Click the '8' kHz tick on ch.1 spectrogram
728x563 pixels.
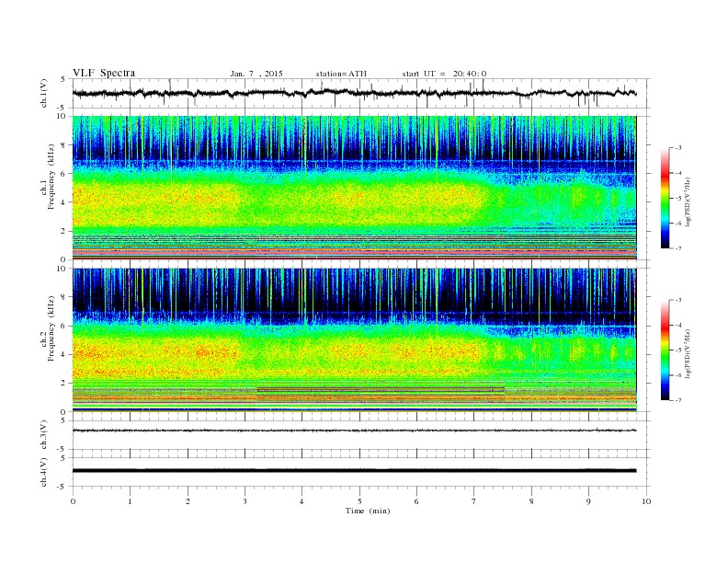pos(64,145)
